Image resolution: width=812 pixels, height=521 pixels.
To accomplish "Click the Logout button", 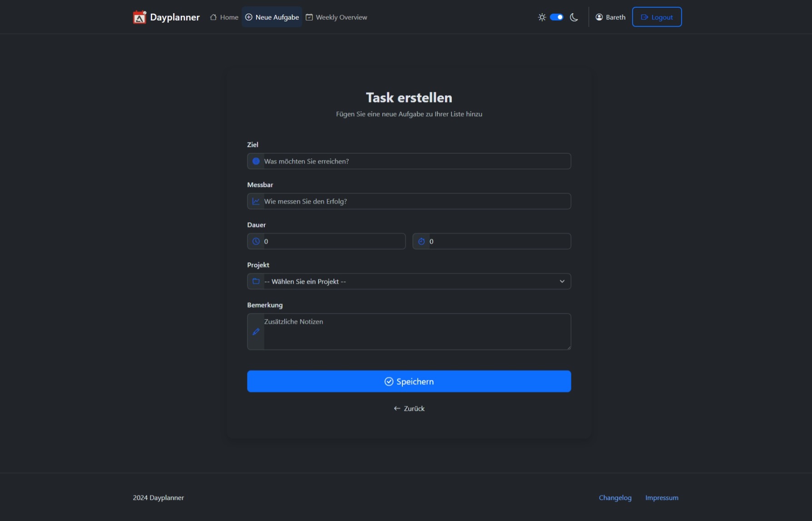I will 657,17.
